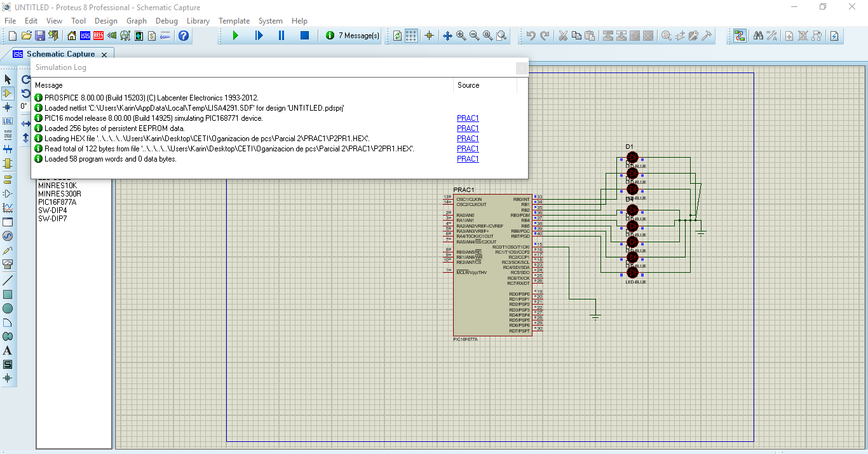Choose the Graph mode tool
Screen dimensions: 868x454
8,207
